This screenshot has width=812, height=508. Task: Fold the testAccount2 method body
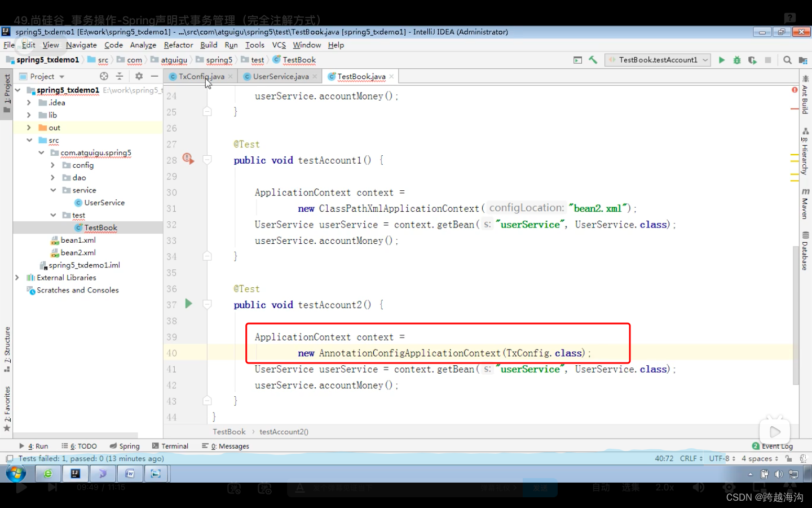point(207,304)
